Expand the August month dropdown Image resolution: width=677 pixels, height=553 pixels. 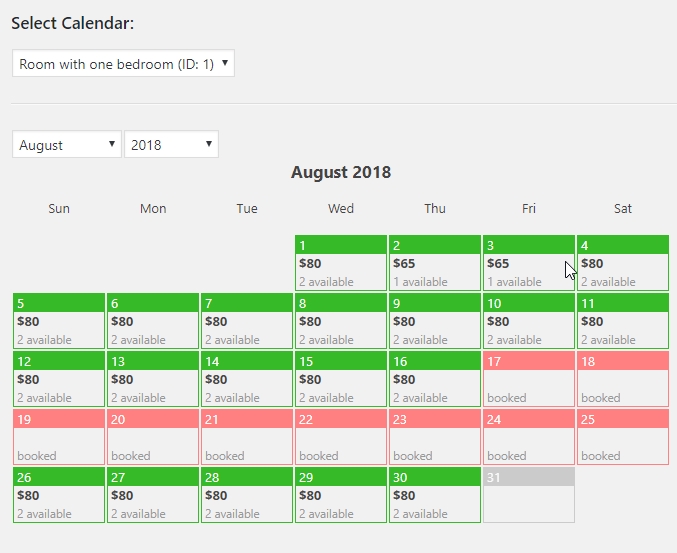coord(67,145)
